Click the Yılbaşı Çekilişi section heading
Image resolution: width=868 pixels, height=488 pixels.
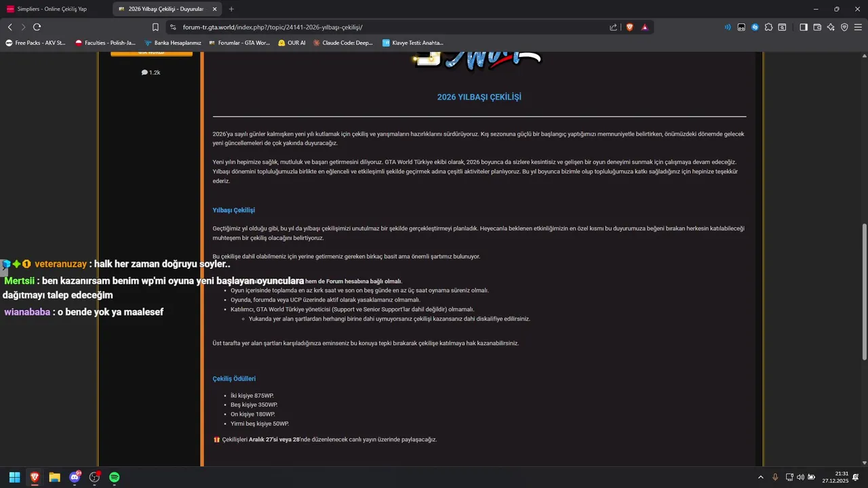pos(234,210)
